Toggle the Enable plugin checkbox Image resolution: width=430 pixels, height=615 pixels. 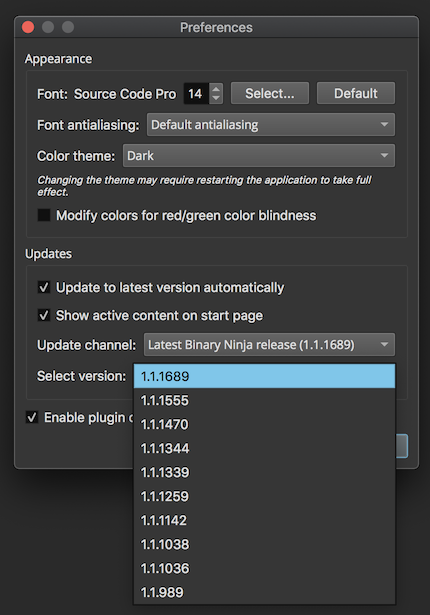tap(32, 417)
